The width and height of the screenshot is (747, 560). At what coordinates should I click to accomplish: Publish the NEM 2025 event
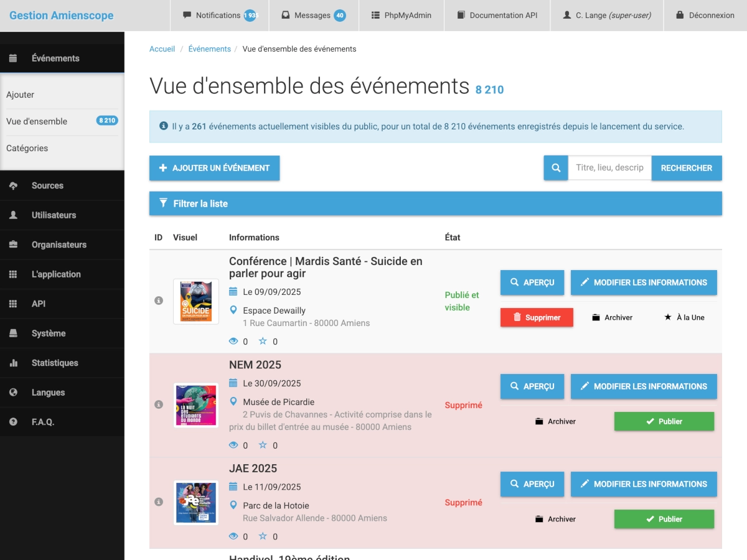(x=664, y=421)
